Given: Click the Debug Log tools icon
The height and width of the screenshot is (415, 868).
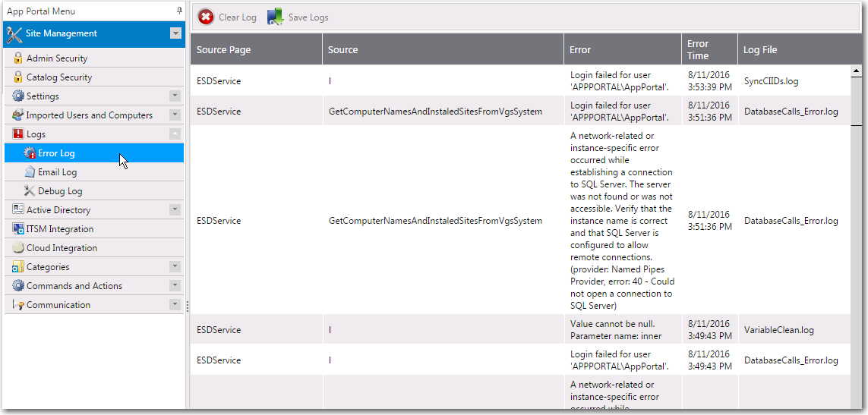Looking at the screenshot, I should 30,191.
